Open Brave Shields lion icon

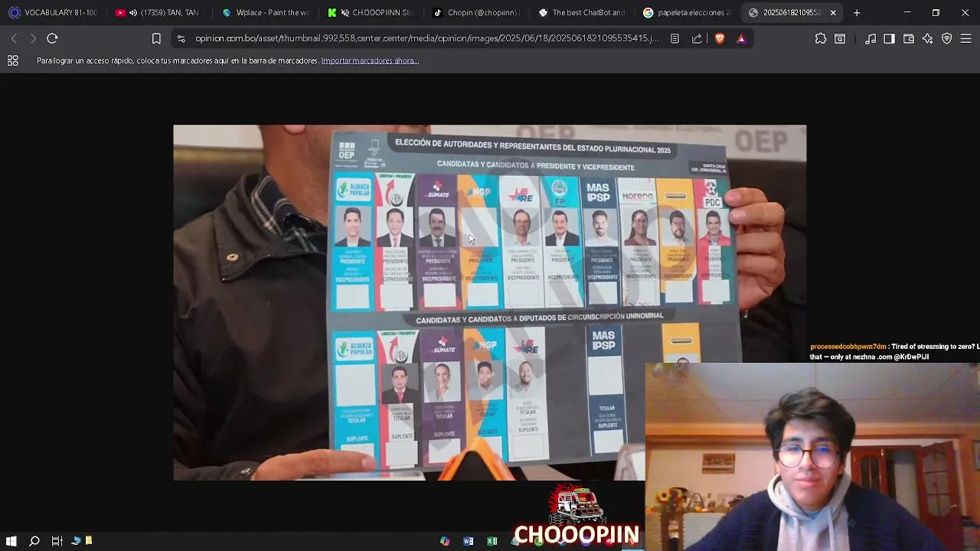click(720, 38)
